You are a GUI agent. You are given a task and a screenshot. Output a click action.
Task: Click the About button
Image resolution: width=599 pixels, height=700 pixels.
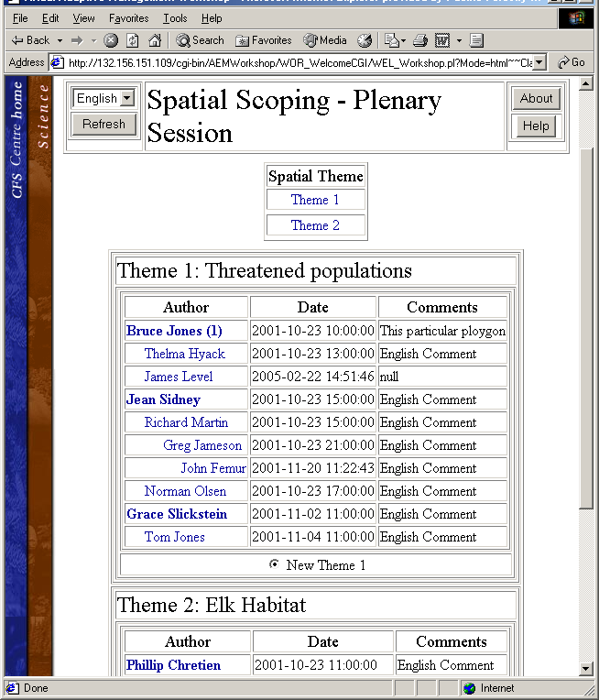(x=536, y=98)
